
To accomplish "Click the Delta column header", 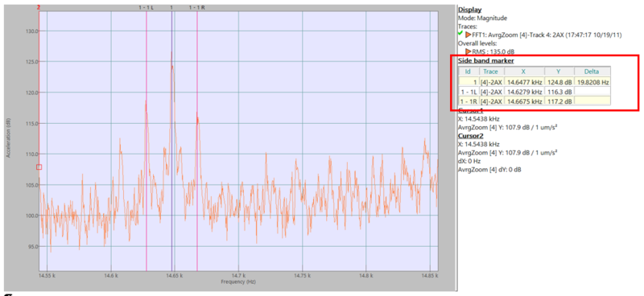I will [592, 71].
